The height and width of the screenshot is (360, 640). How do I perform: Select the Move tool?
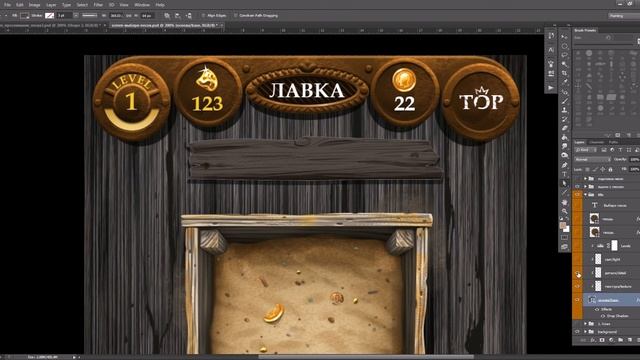pyautogui.click(x=565, y=37)
